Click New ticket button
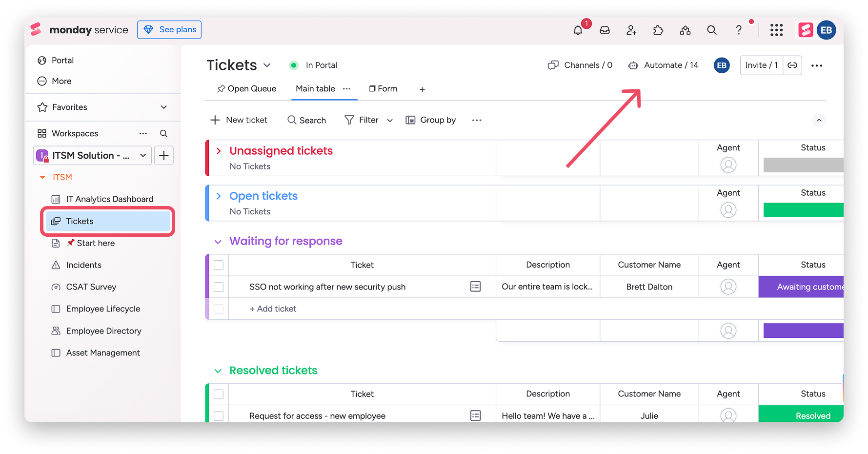This screenshot has width=868, height=454. click(x=239, y=120)
